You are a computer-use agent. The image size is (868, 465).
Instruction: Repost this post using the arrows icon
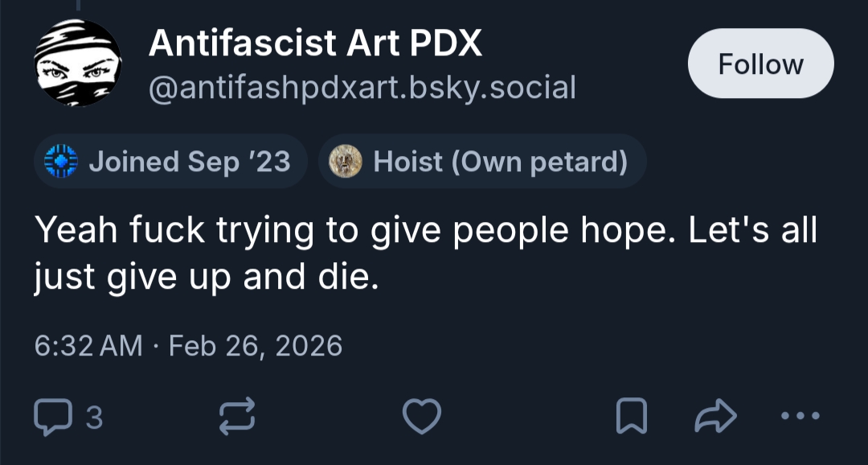click(237, 416)
